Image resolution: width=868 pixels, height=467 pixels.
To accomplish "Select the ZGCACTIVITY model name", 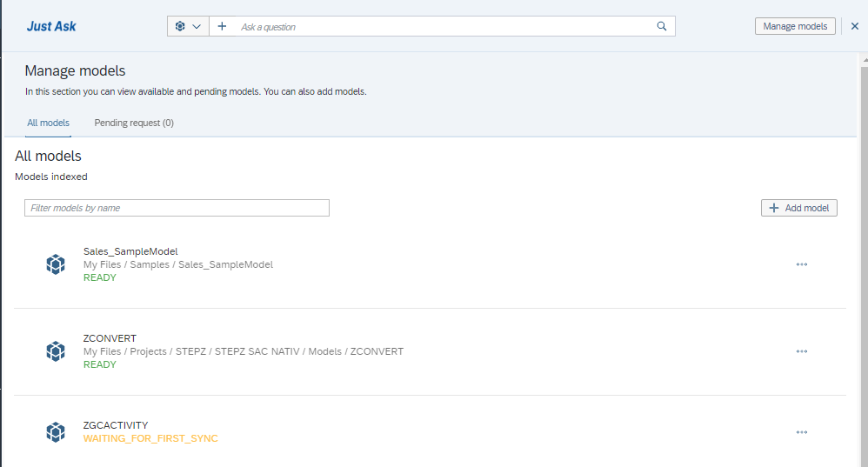I will coord(116,425).
